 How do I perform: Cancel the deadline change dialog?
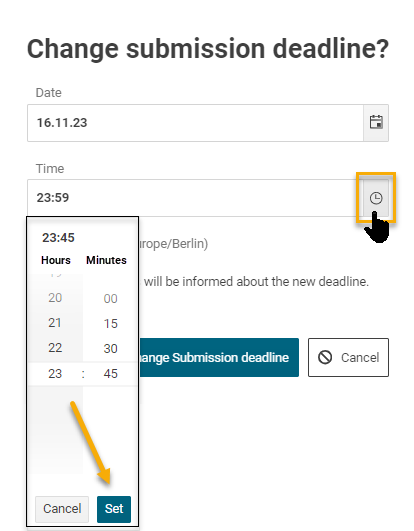[348, 357]
